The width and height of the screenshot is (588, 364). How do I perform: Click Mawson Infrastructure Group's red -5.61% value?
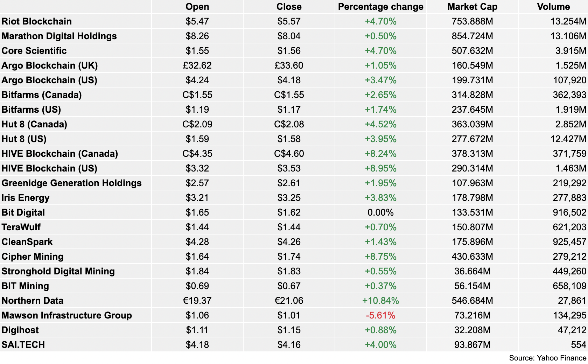[x=380, y=315]
